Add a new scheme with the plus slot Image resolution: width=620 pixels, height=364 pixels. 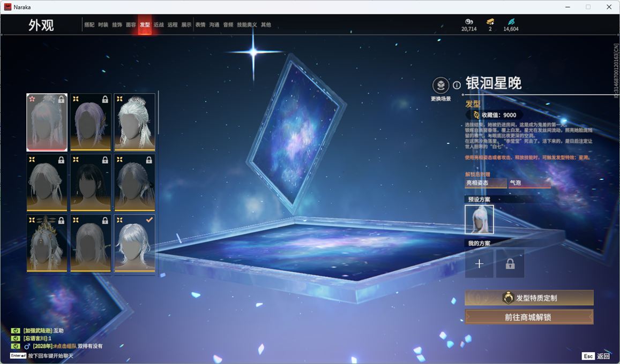point(479,264)
